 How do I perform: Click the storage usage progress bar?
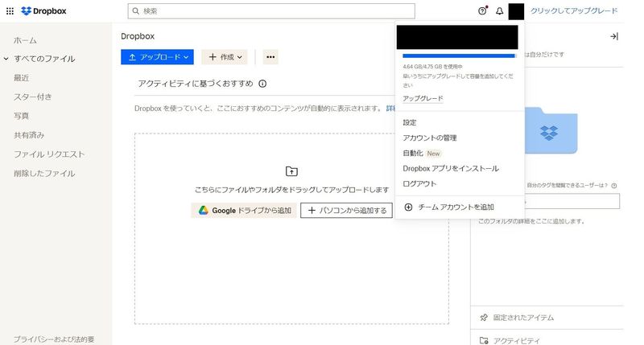459,56
